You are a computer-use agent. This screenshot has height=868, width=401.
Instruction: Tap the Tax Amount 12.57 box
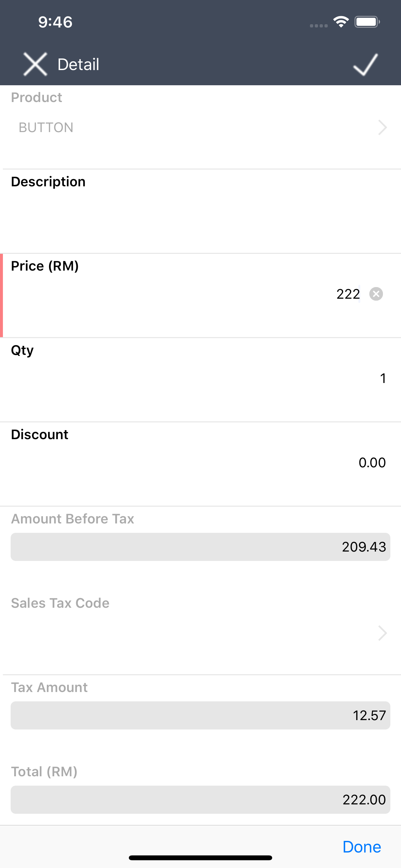[200, 715]
